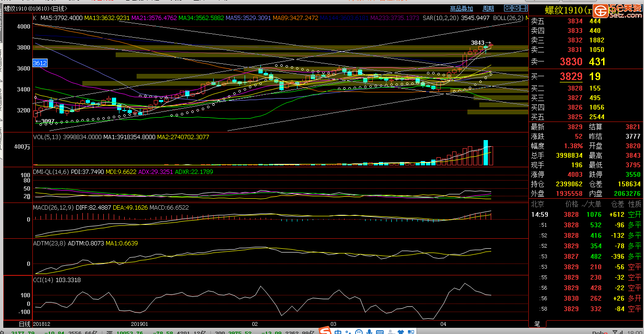Open the 商品叠加 overlay link
The height and width of the screenshot is (334, 644).
tap(461, 9)
